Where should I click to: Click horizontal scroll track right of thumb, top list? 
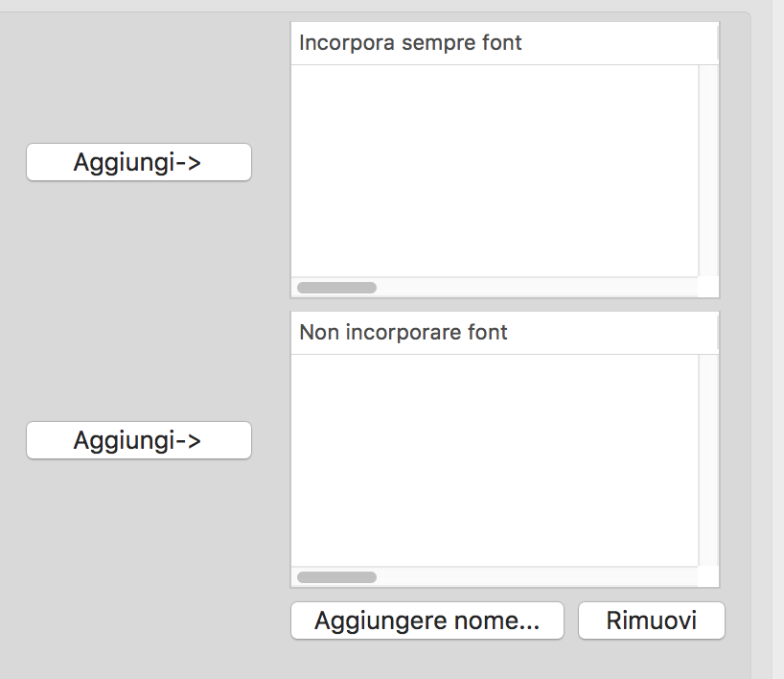click(x=537, y=288)
